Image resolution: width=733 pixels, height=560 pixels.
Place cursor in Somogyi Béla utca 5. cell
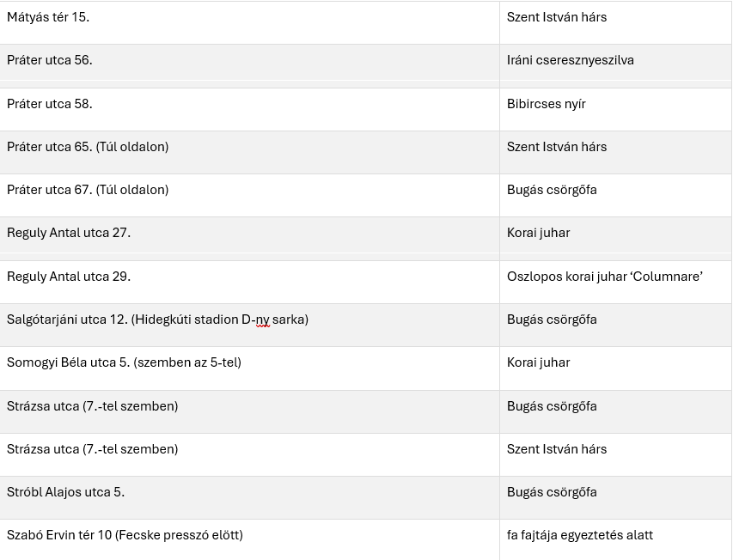pos(124,362)
